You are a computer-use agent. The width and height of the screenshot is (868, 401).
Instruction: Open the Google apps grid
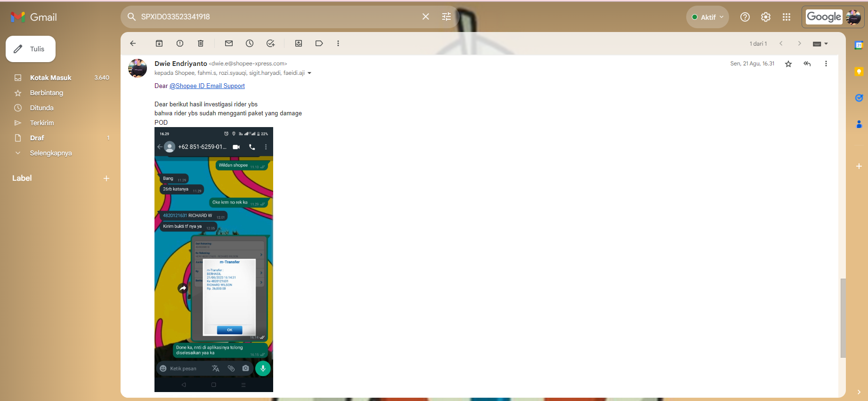point(787,17)
